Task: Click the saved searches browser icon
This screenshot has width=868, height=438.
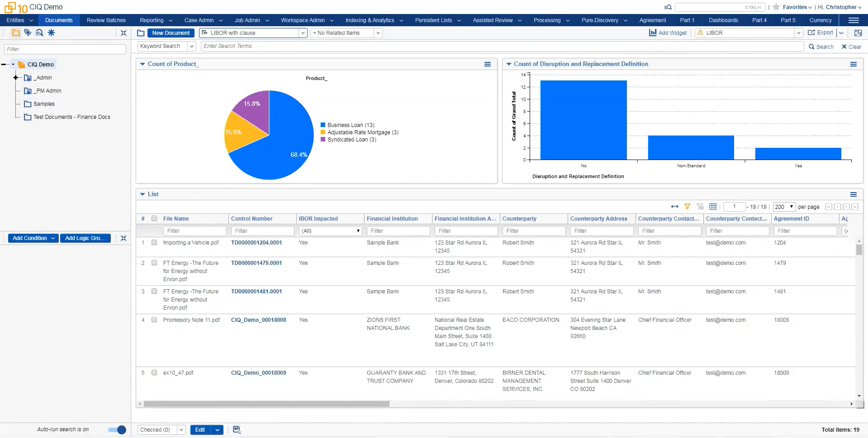Action: pyautogui.click(x=39, y=33)
